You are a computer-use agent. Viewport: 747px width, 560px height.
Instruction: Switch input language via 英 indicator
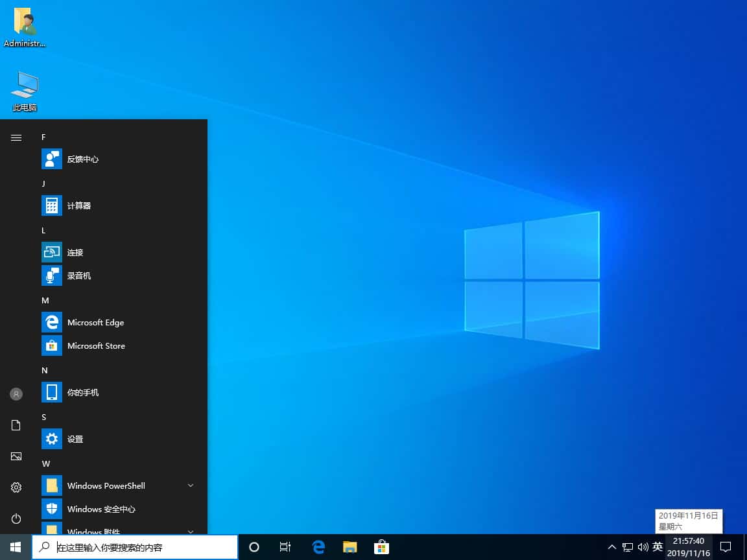pos(658,547)
